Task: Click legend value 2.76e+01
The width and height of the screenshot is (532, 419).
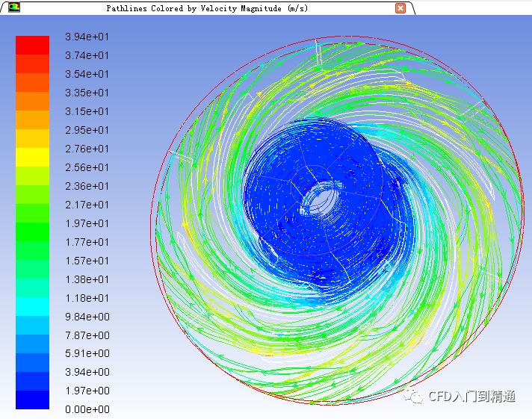Action: (x=87, y=149)
